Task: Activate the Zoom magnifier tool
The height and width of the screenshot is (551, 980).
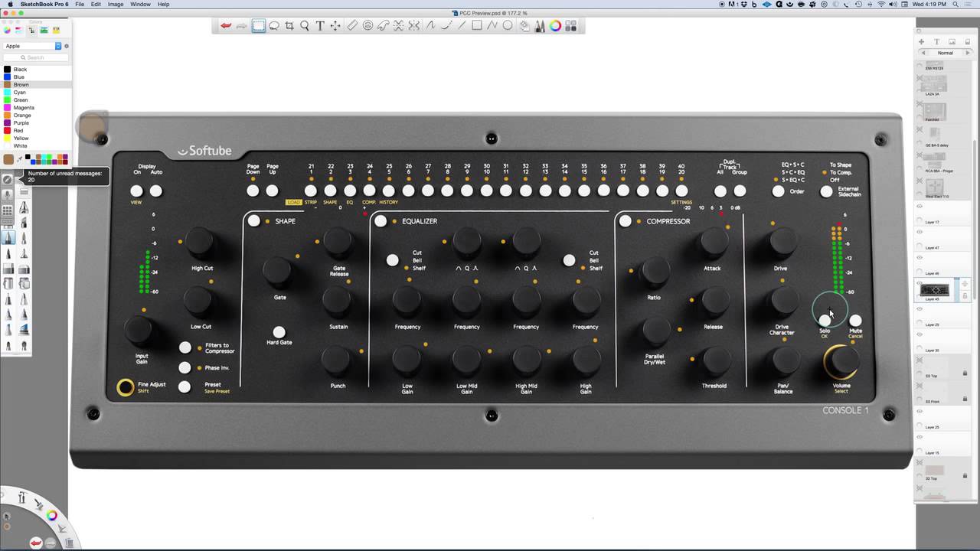Action: tap(305, 26)
